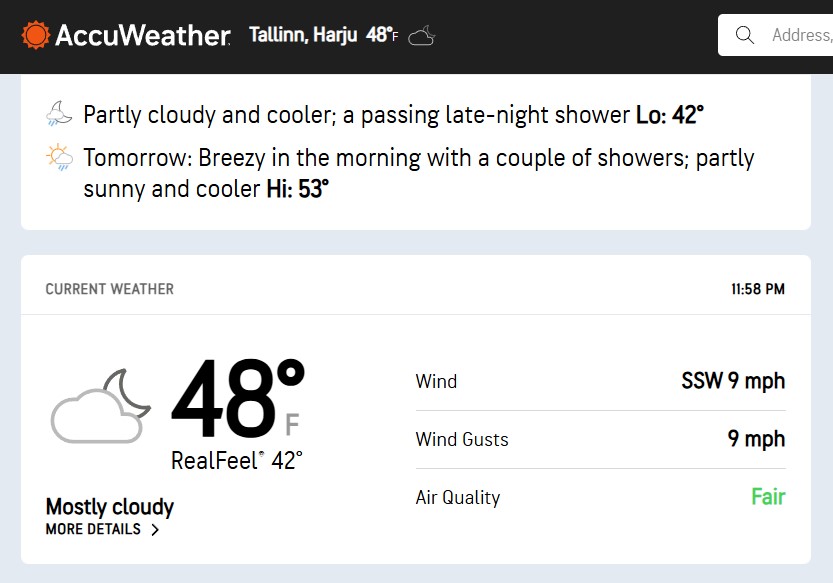Click the Address search input field
The image size is (833, 583).
(x=800, y=36)
